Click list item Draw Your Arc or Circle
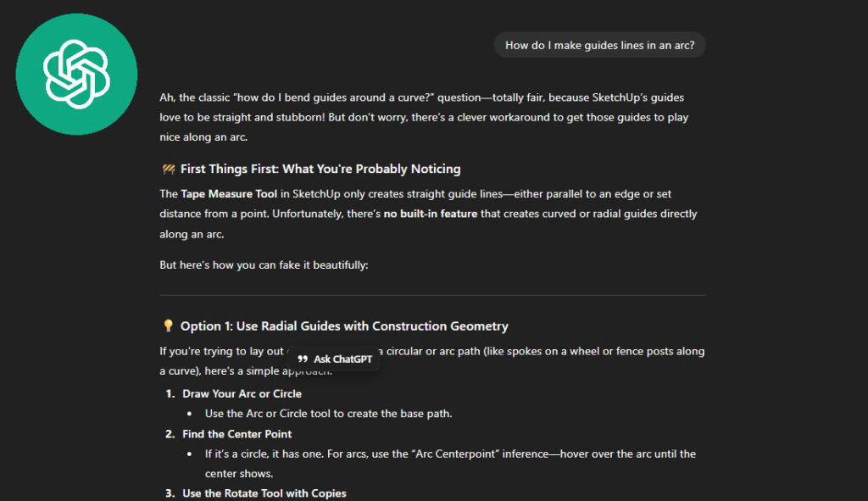This screenshot has height=501, width=868. (x=242, y=393)
